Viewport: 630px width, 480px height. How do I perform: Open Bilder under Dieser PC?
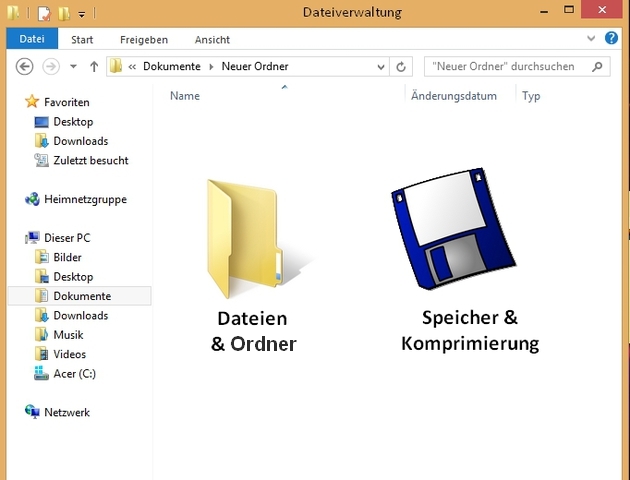point(68,257)
